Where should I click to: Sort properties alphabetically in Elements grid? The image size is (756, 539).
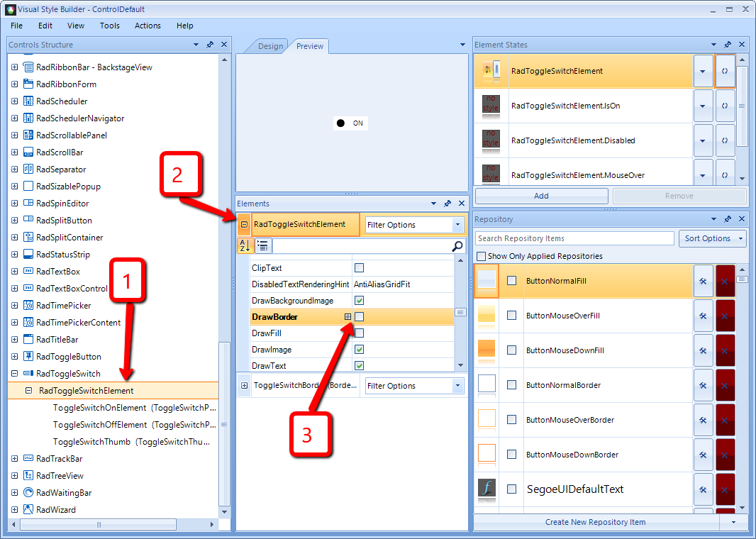[245, 246]
